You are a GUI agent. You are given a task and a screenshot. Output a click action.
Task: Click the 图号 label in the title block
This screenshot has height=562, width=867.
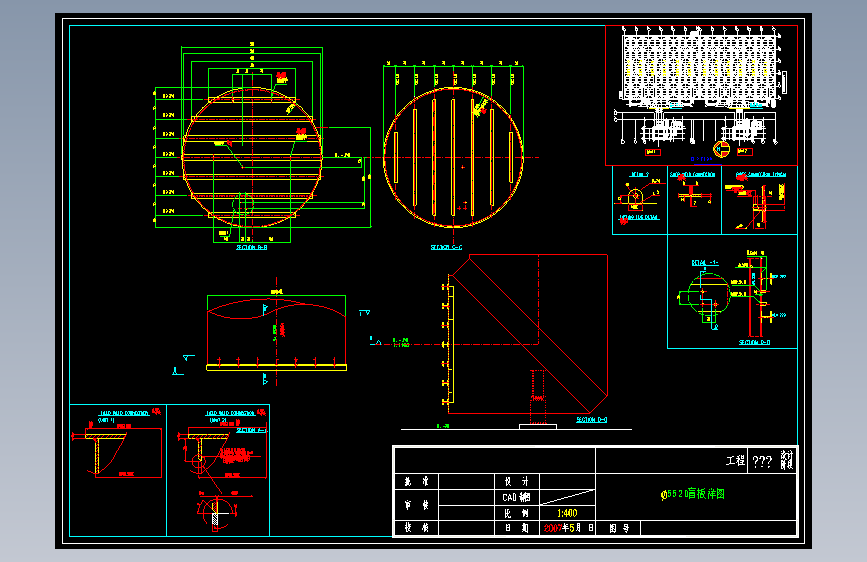(x=619, y=528)
